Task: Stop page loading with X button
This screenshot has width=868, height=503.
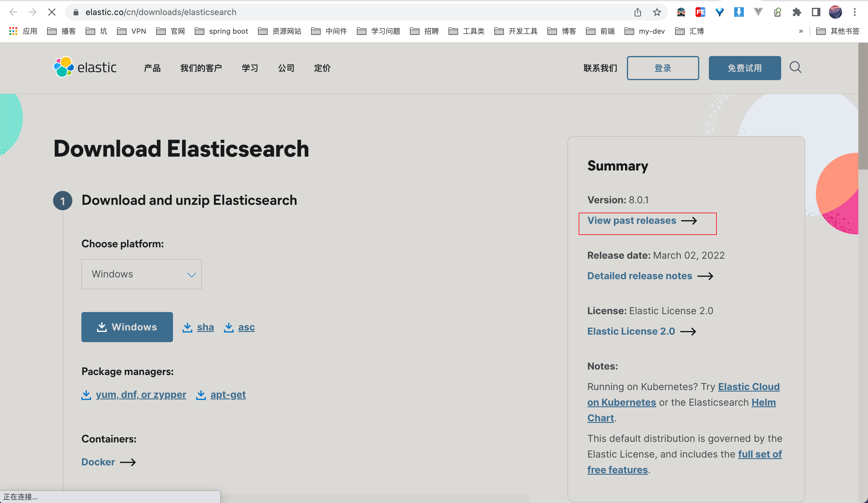Action: coord(52,12)
